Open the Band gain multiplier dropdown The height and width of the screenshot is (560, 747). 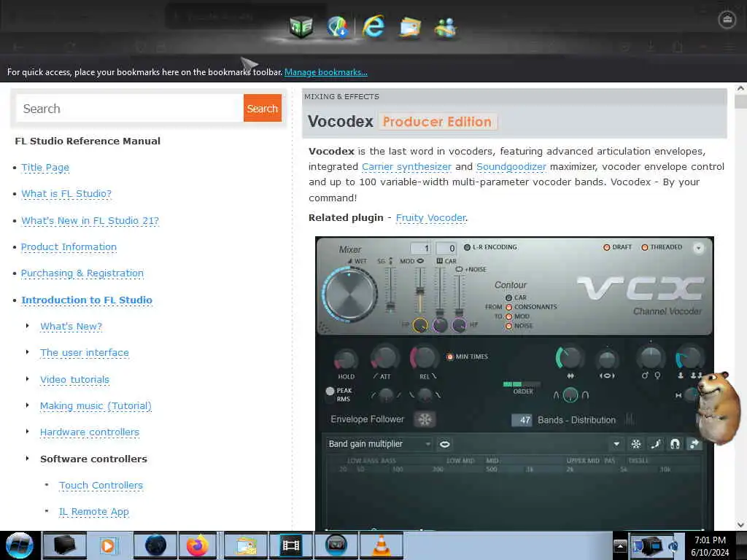[379, 444]
